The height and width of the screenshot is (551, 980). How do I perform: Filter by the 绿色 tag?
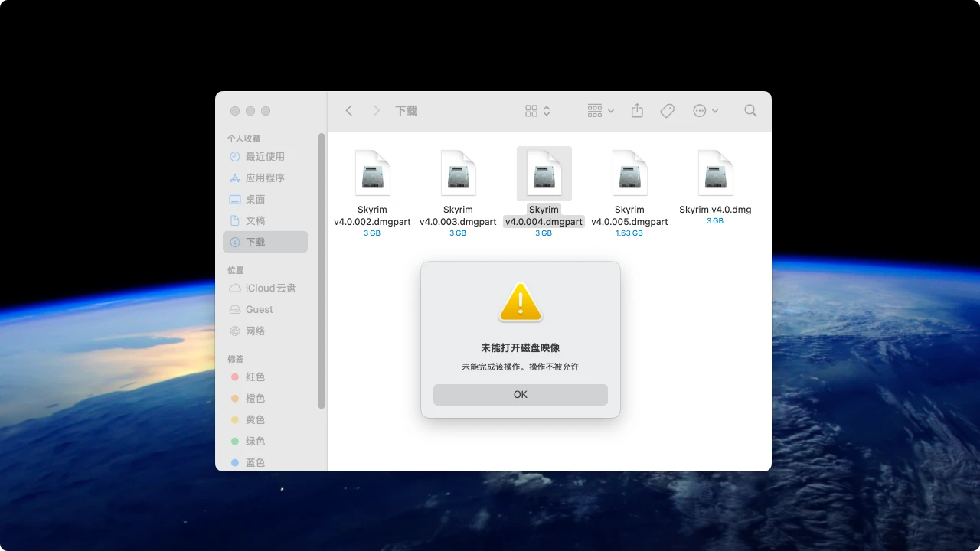pyautogui.click(x=265, y=441)
